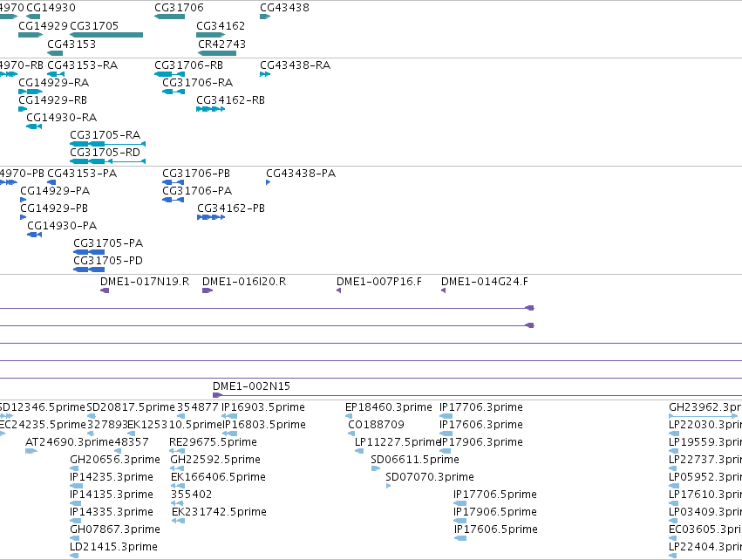742x560 pixels.
Task: Click the DME1-002N15 BAC label
Action: [251, 386]
